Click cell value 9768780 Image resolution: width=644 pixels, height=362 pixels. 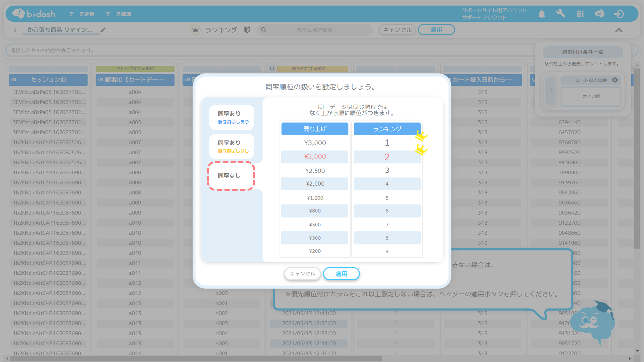click(x=569, y=142)
